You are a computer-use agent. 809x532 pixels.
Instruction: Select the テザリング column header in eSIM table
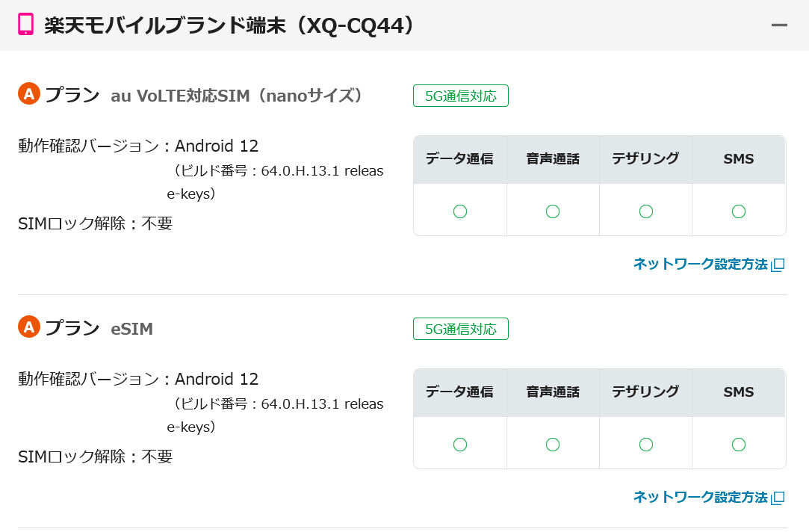pos(645,392)
